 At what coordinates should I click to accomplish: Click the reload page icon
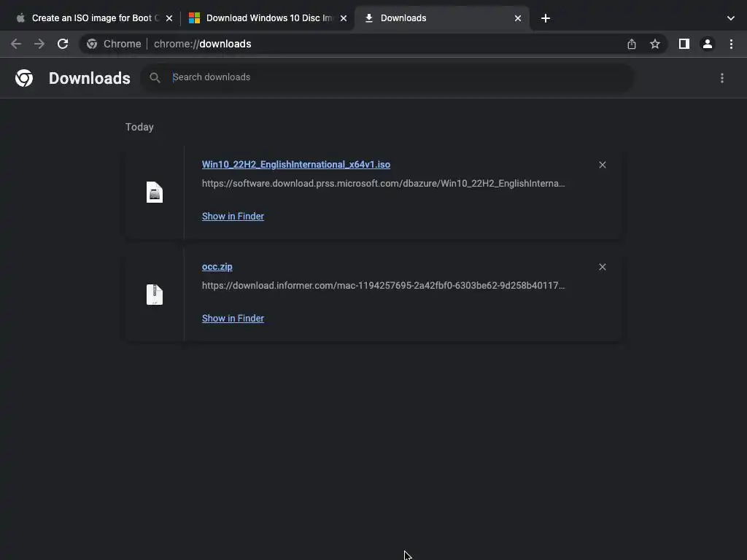[63, 44]
